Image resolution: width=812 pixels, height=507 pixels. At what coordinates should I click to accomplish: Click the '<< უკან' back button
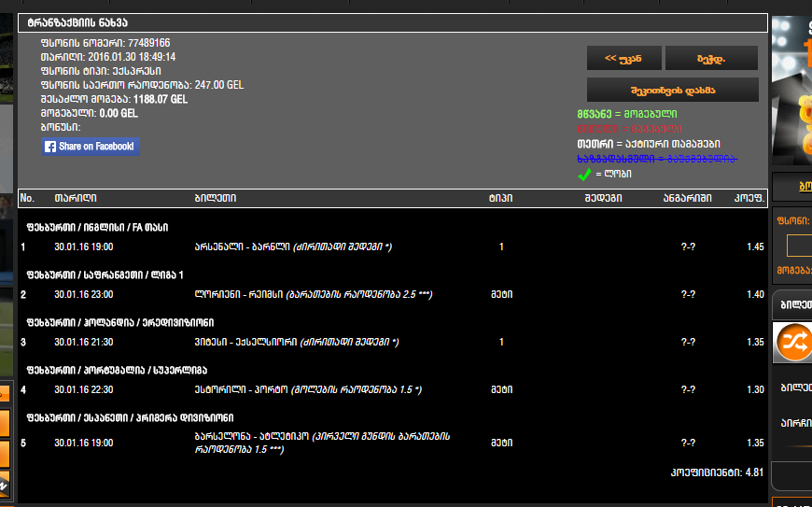(623, 58)
